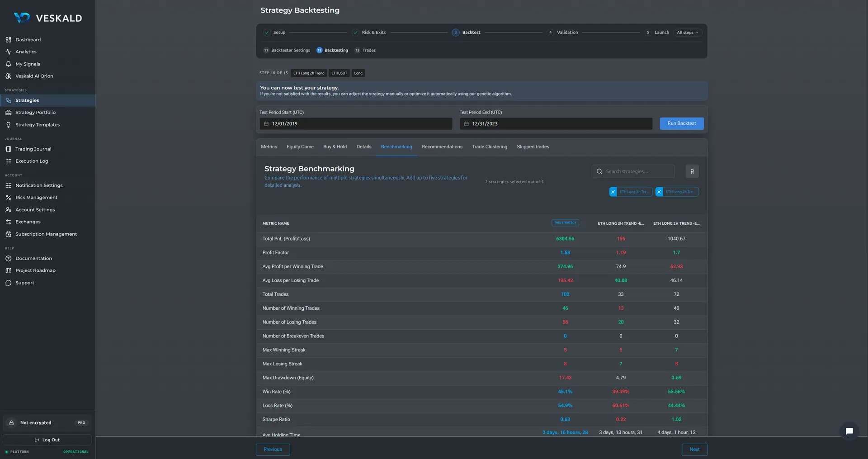Screen dimensions: 868x459
Task: Switch to the Recommendations tab
Action: coord(442,147)
